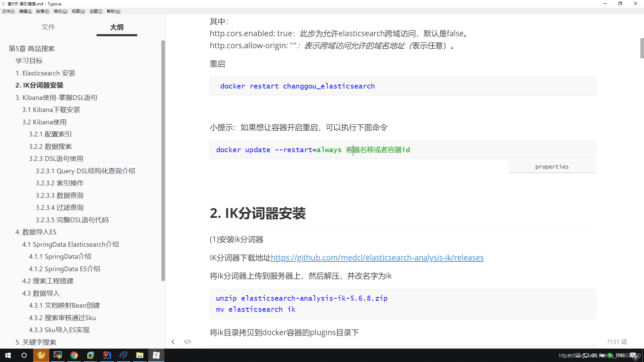Click the outline sidebar scrollbar
Image resolution: width=644 pixels, height=362 pixels.
coord(163,161)
